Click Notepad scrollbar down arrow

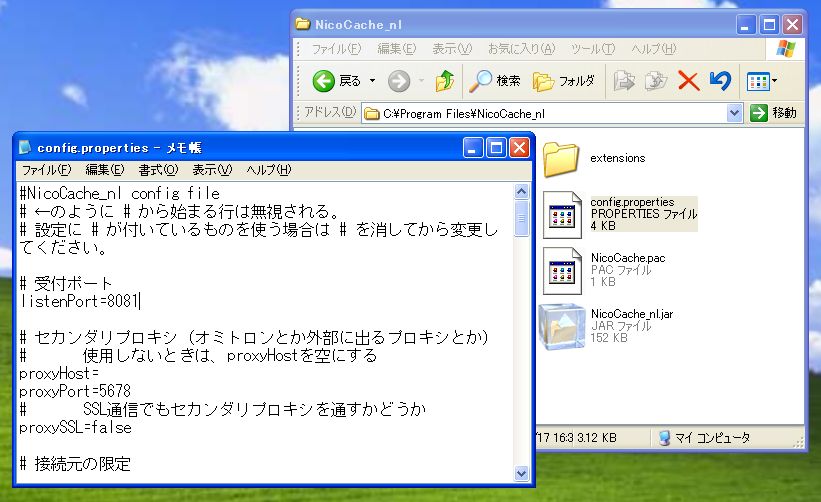(521, 473)
